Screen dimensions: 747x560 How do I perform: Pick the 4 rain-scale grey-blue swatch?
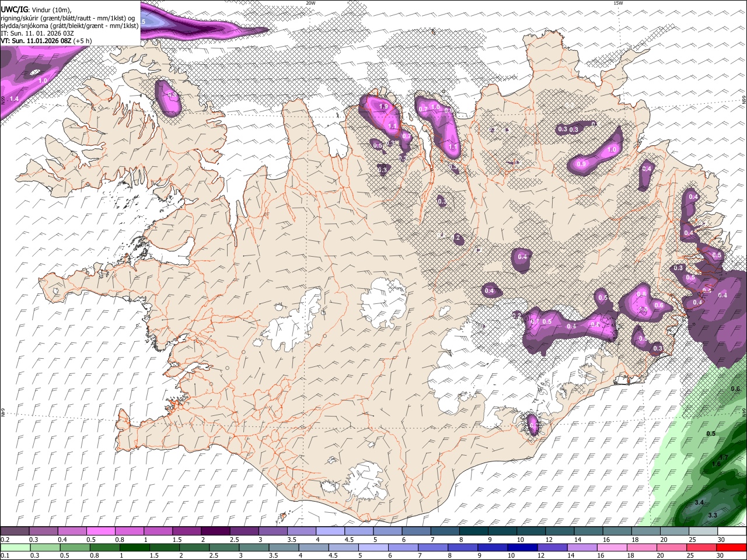point(313,547)
